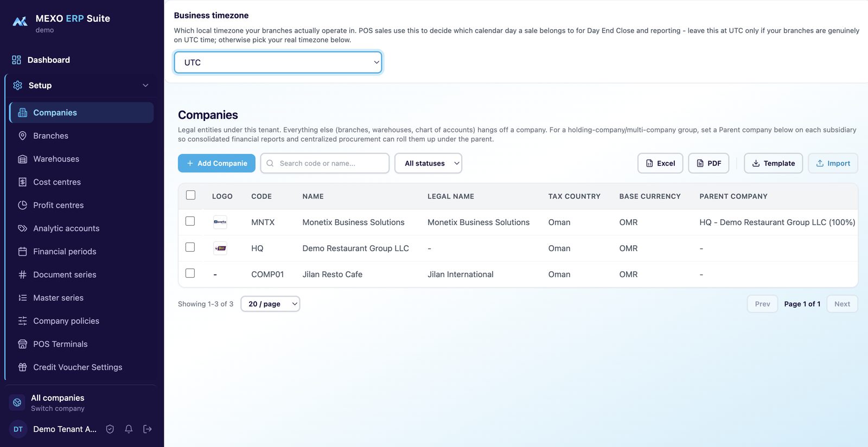
Task: Click the Jilan Resto Cafe name cell
Action: tap(332, 274)
